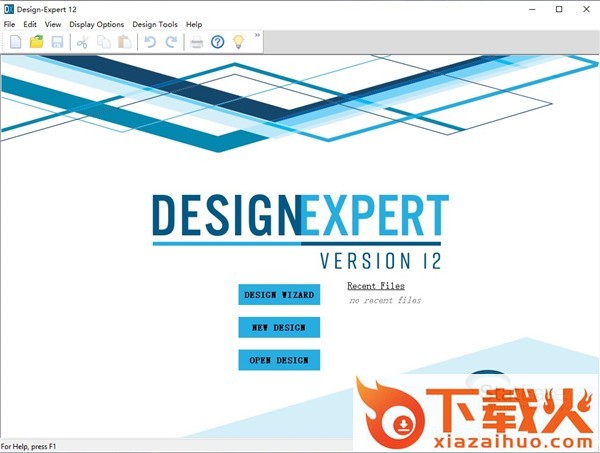This screenshot has height=453, width=600.
Task: Click the New Design blank-page toolbar icon
Action: (16, 42)
